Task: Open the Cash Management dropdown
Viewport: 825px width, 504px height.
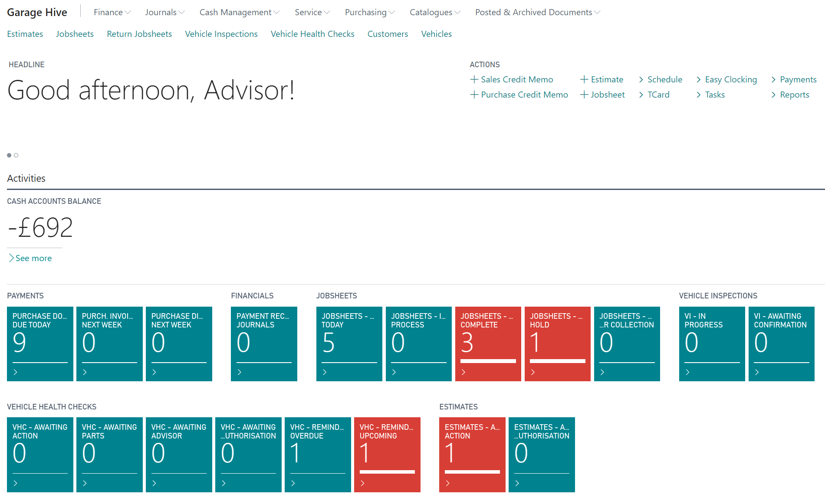Action: point(239,12)
